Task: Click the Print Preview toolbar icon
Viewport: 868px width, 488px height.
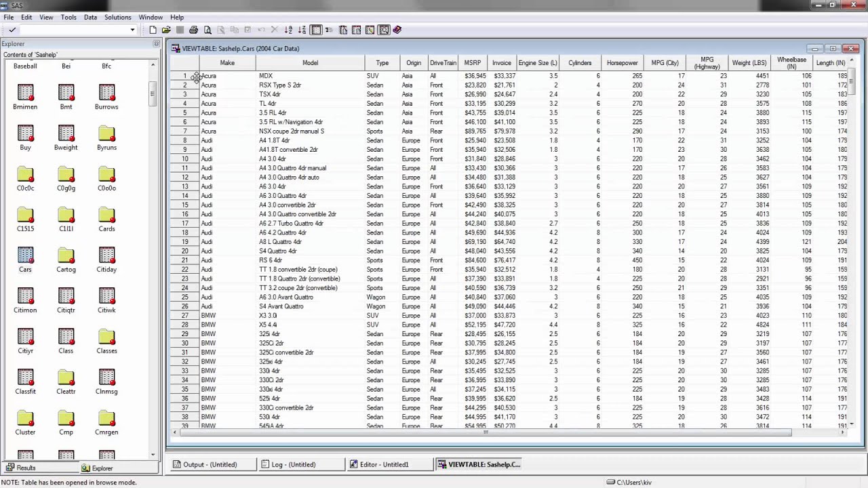Action: pyautogui.click(x=208, y=30)
